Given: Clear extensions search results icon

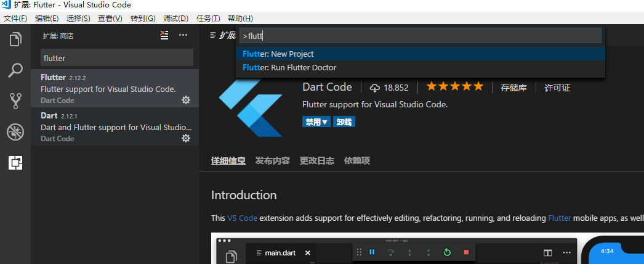Looking at the screenshot, I should (x=164, y=35).
